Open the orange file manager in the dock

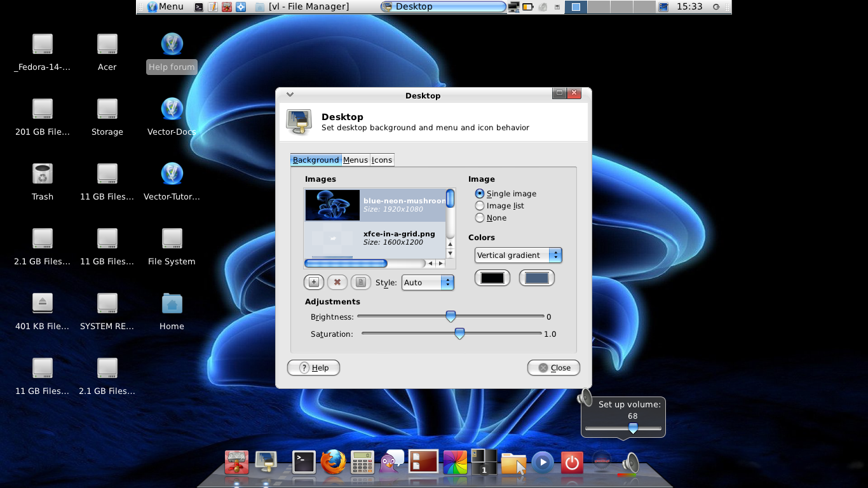[513, 463]
